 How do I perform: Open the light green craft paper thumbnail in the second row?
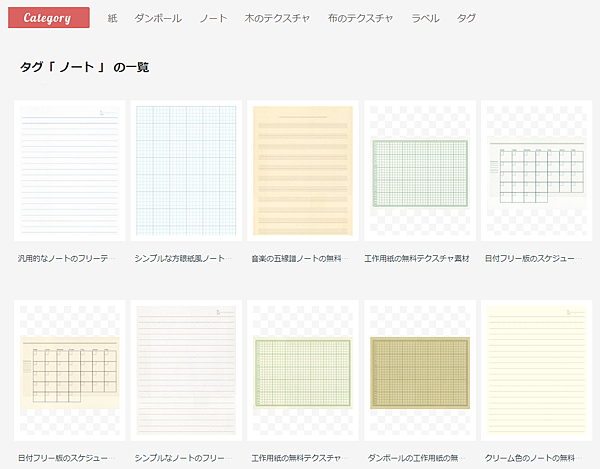(x=303, y=370)
